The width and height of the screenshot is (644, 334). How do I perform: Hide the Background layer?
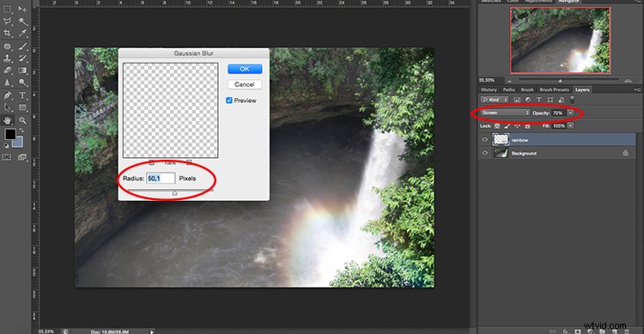tap(484, 153)
